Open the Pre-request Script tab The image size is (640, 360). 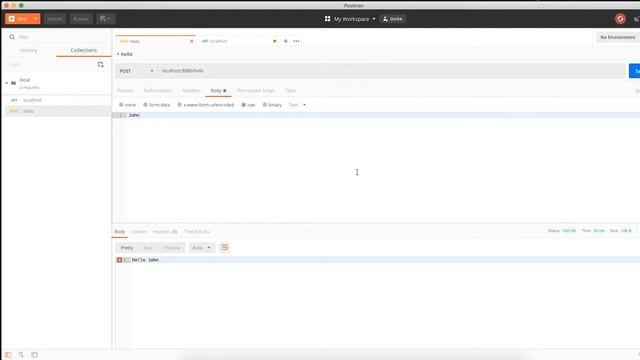pyautogui.click(x=256, y=91)
